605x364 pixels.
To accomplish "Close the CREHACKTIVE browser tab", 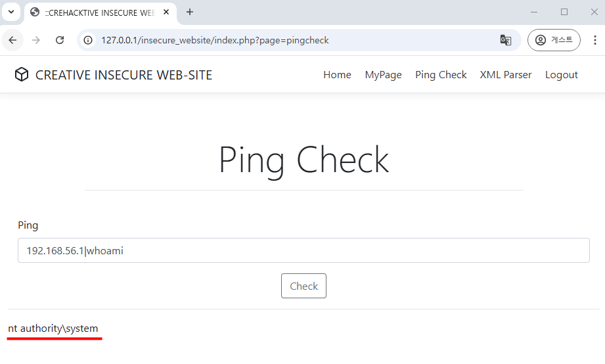I will tap(166, 12).
